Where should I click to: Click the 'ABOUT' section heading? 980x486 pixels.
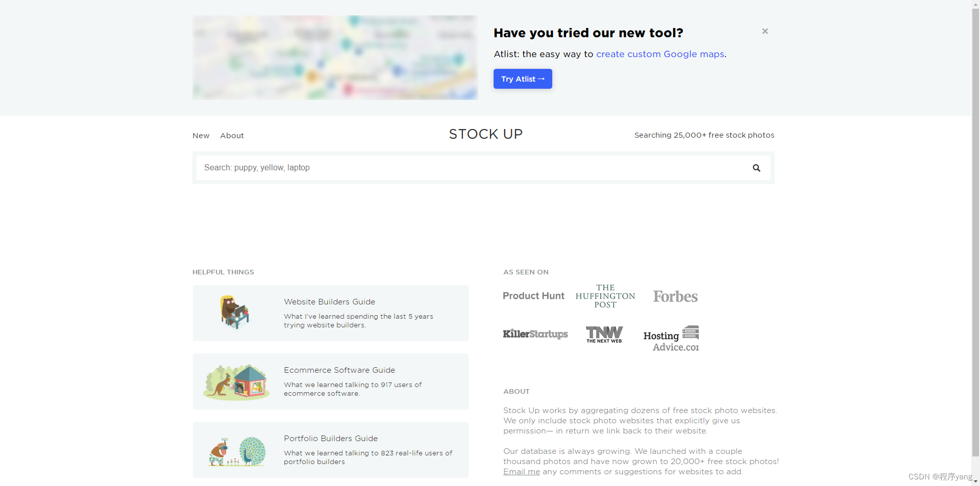point(517,392)
